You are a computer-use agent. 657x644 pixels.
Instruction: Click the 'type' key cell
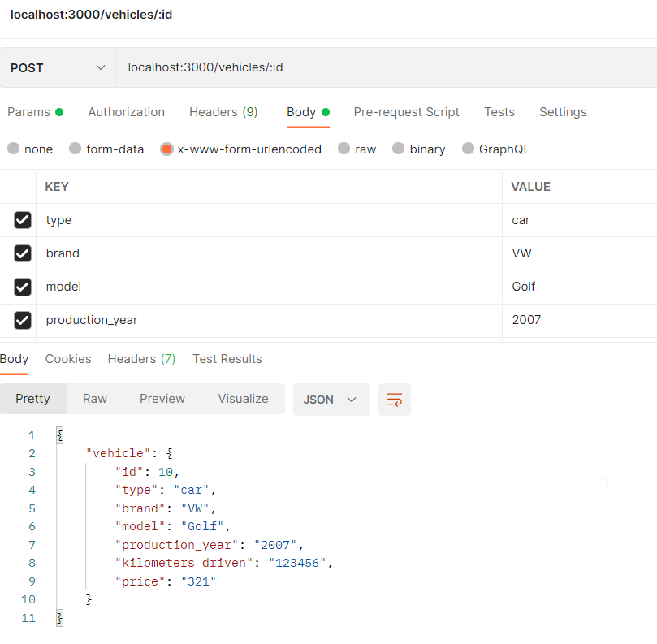(x=269, y=220)
